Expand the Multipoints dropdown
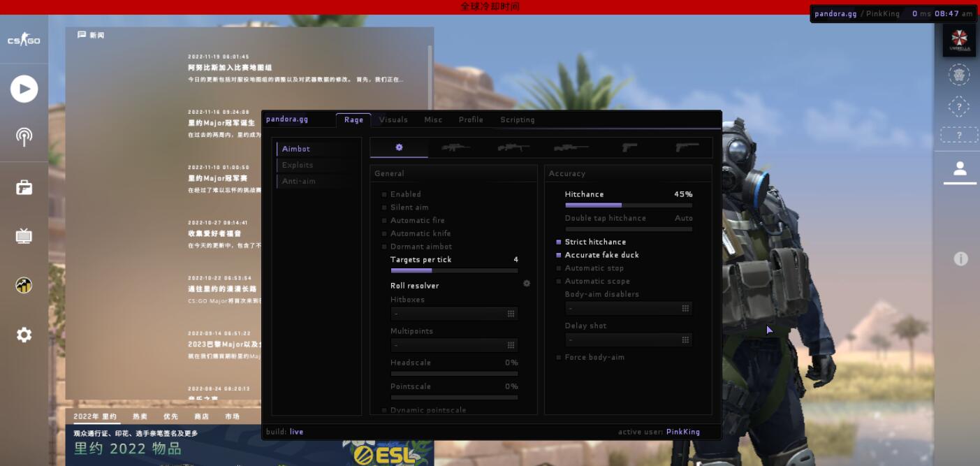 (x=454, y=345)
